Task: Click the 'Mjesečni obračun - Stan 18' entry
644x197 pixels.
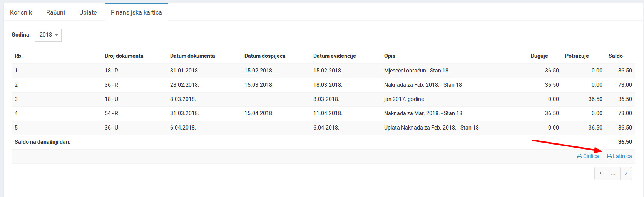Action: 416,71
